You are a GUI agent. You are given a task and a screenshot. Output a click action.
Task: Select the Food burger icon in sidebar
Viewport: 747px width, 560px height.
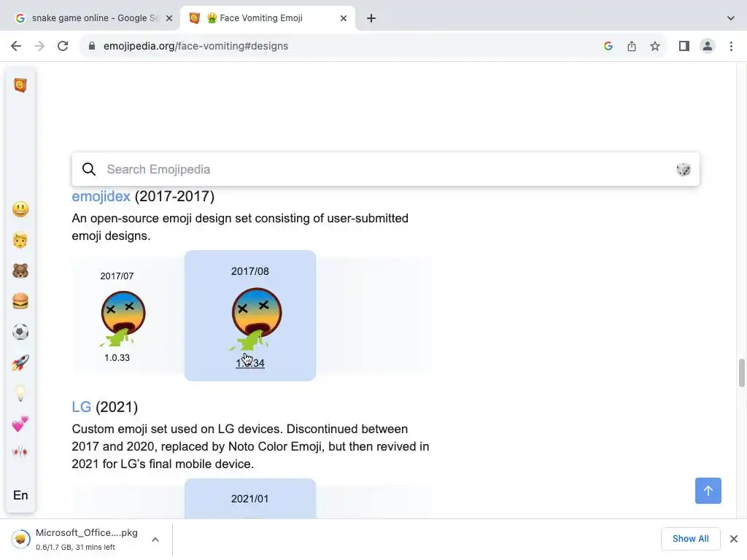click(x=20, y=301)
